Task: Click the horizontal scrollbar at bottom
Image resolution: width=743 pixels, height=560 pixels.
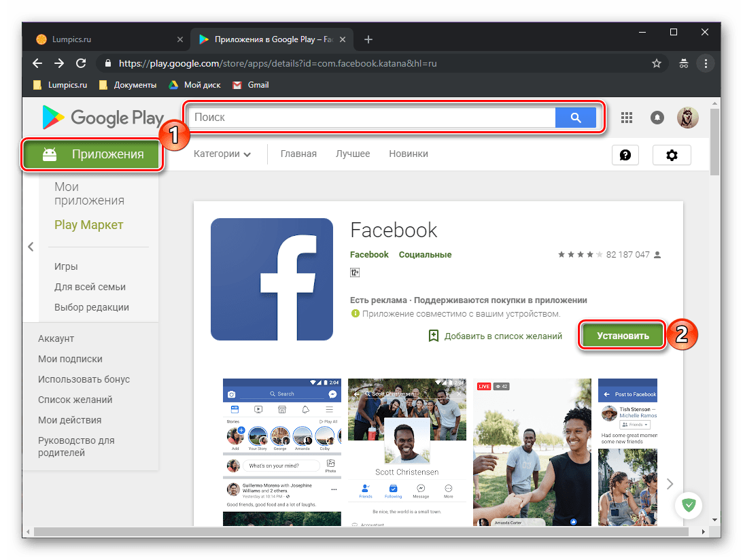Action: coord(361,532)
